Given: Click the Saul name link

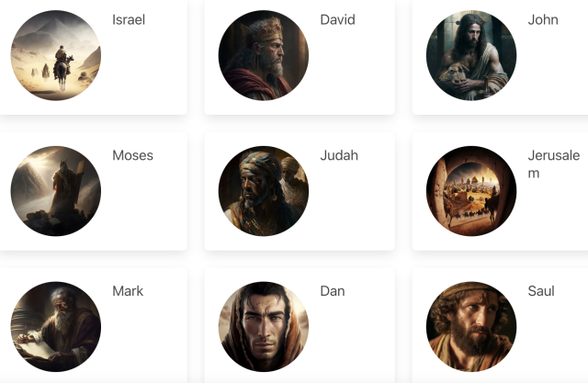Looking at the screenshot, I should [x=541, y=291].
